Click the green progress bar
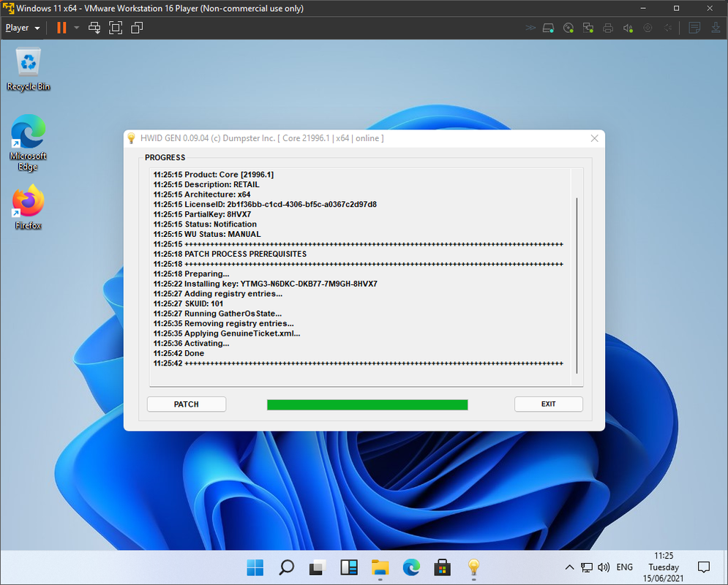The height and width of the screenshot is (585, 728). [367, 404]
